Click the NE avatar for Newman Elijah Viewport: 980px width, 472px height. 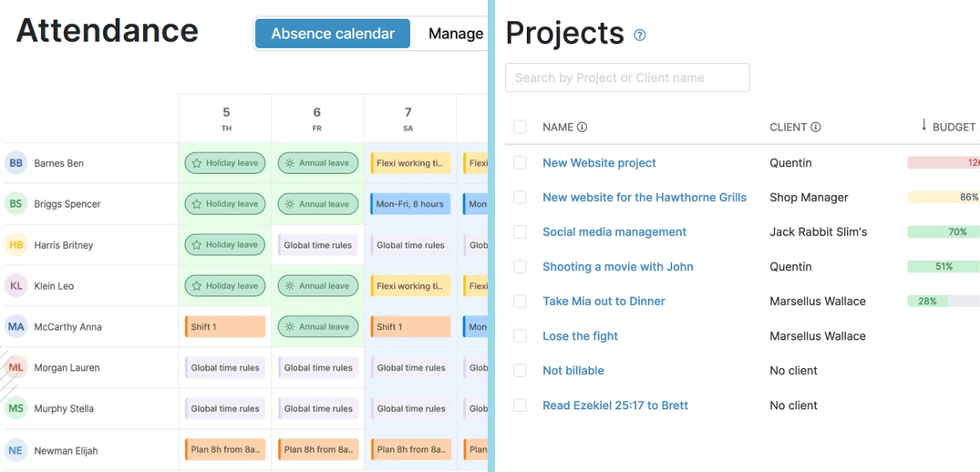tap(15, 450)
